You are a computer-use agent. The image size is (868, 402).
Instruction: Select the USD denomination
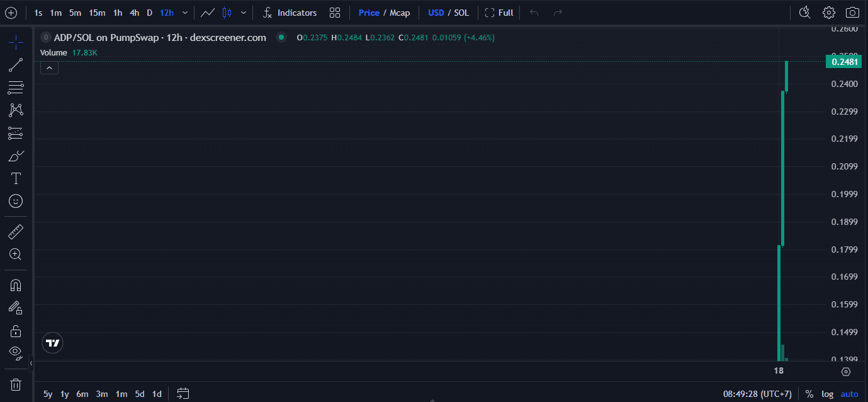(436, 13)
